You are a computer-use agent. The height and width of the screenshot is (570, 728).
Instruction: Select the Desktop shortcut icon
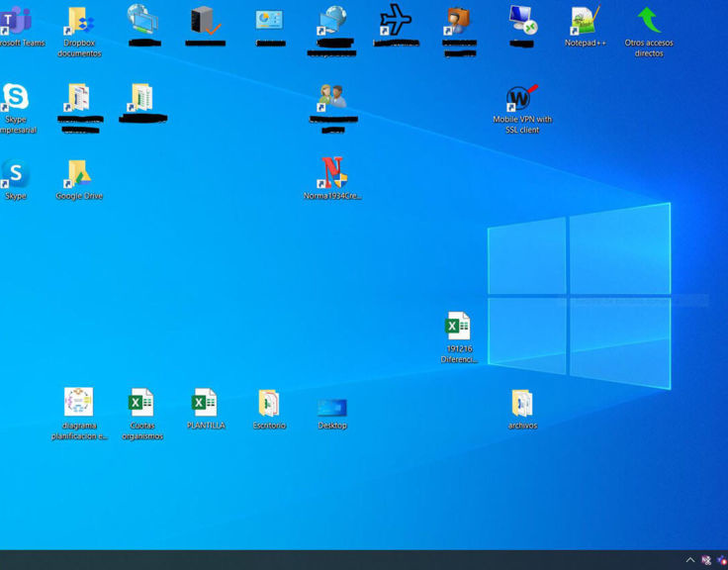332,407
